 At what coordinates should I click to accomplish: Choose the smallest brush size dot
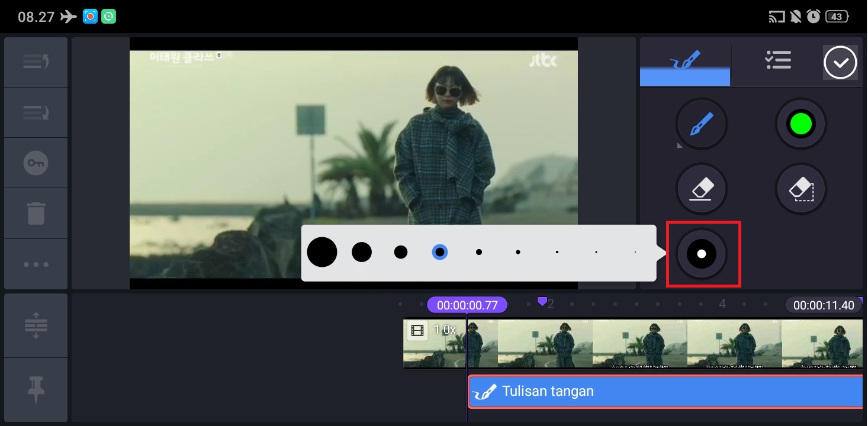[x=635, y=252]
